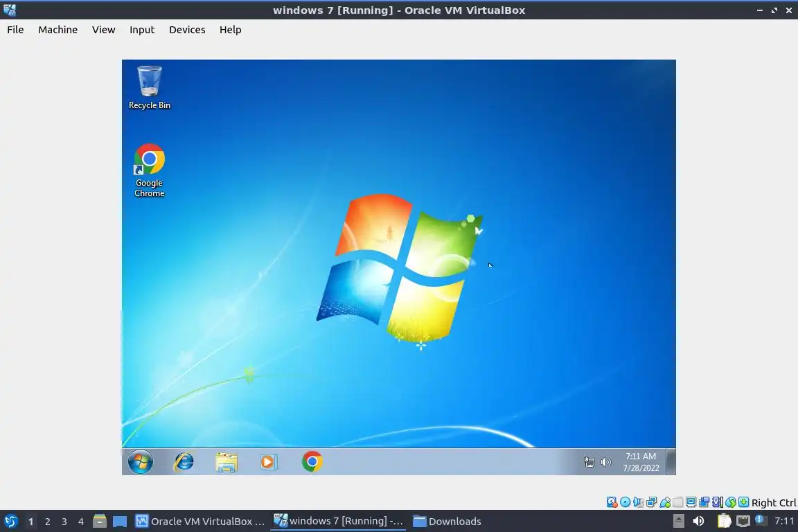Open the Machine menu
798x532 pixels.
58,30
